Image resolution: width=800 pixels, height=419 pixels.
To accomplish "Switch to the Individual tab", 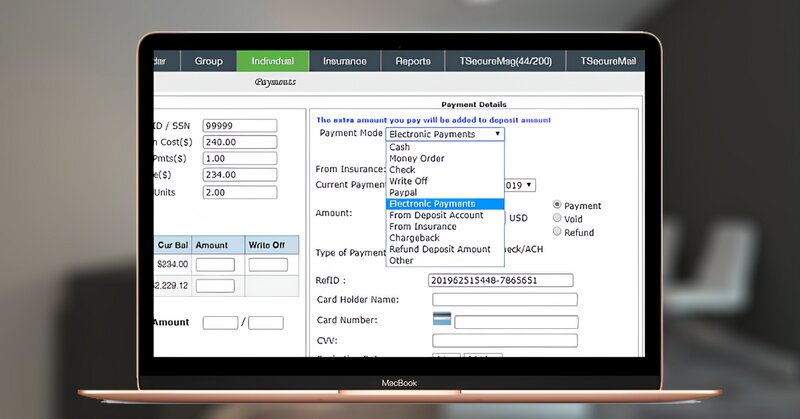I will point(272,61).
